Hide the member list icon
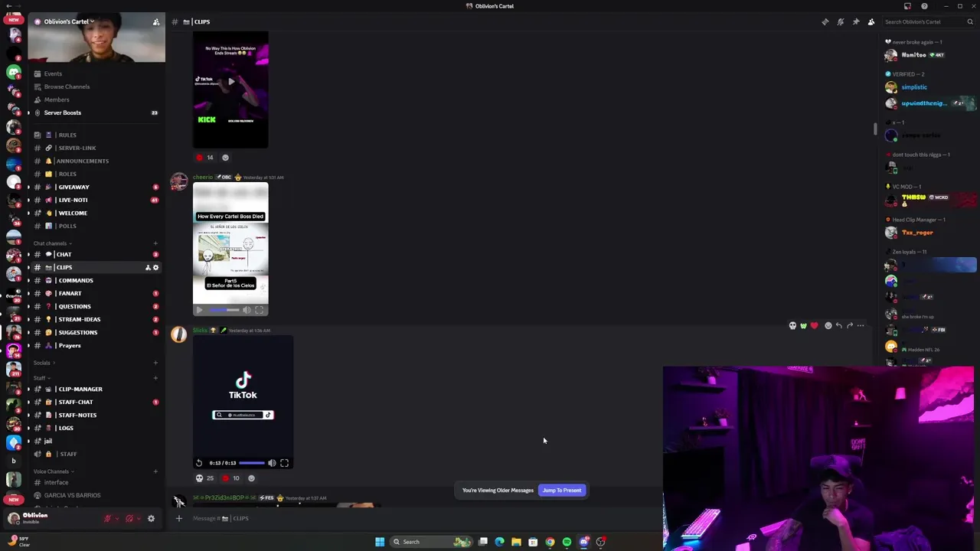Viewport: 980px width, 551px height. click(x=871, y=21)
